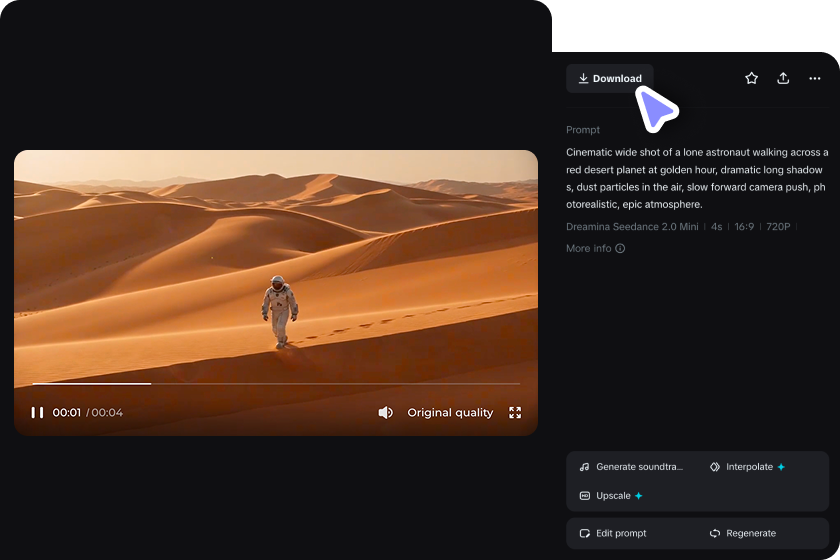Pause the video playback
The image size is (840, 560).
click(37, 413)
